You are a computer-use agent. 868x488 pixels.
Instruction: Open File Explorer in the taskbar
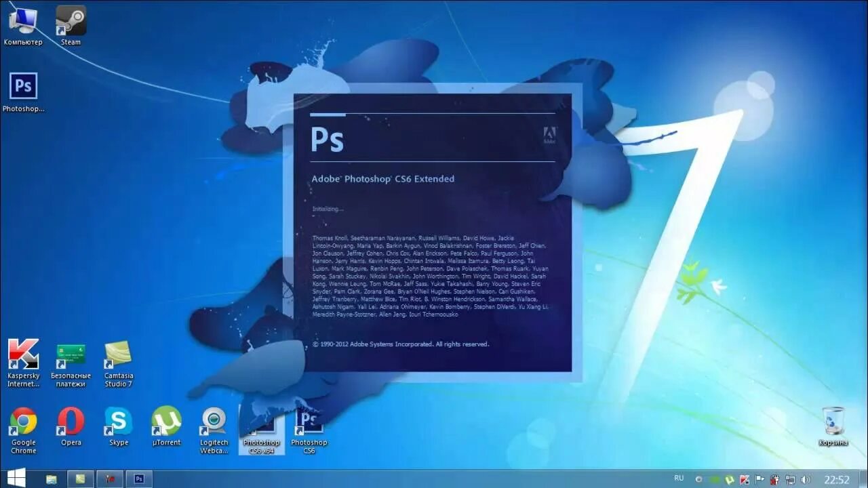tap(52, 479)
